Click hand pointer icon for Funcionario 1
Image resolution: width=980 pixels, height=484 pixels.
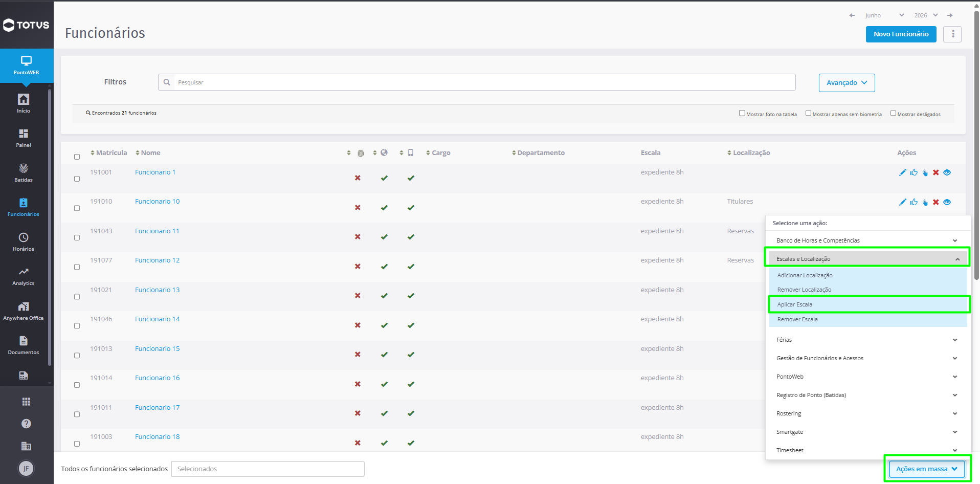tap(925, 173)
